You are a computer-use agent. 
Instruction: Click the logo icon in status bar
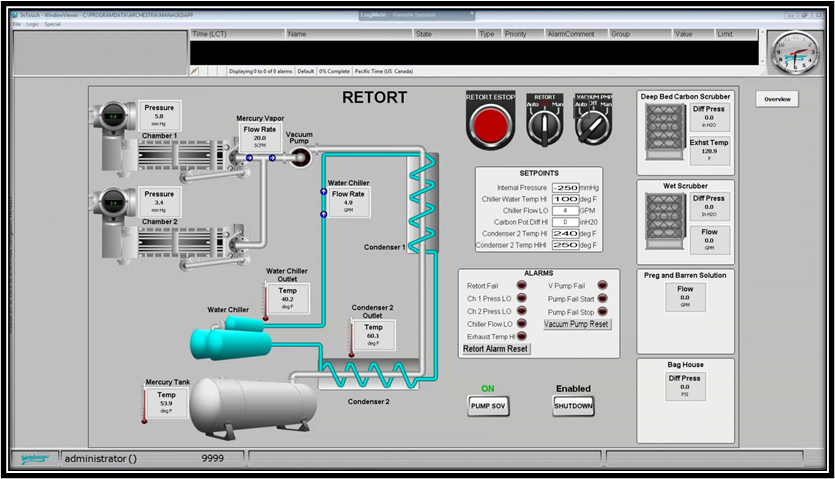35,458
